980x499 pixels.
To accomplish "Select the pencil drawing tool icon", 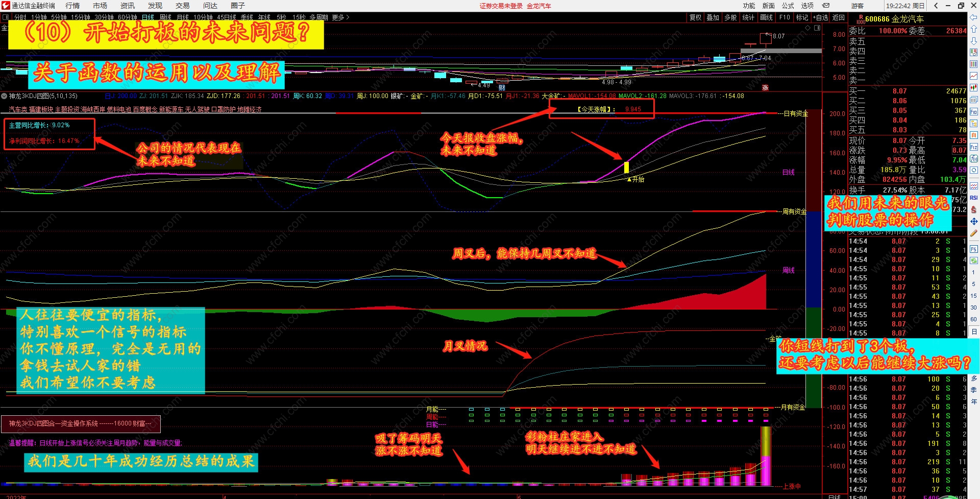I will coord(973,233).
